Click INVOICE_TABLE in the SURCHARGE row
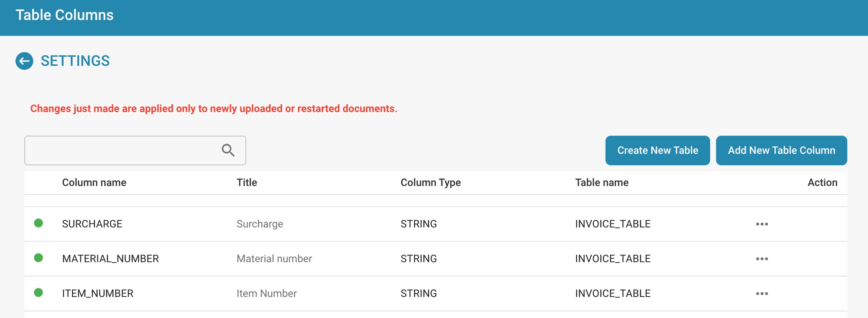The image size is (868, 318). (x=613, y=224)
